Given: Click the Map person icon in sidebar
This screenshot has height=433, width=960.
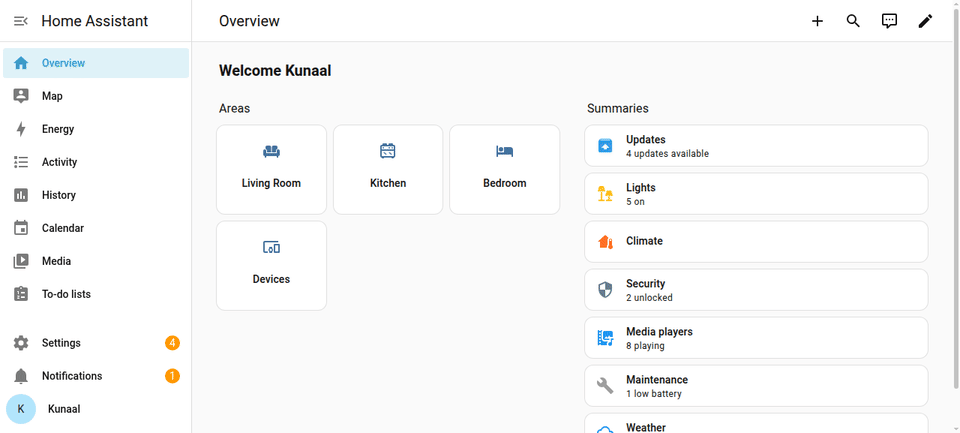Looking at the screenshot, I should coord(21,96).
